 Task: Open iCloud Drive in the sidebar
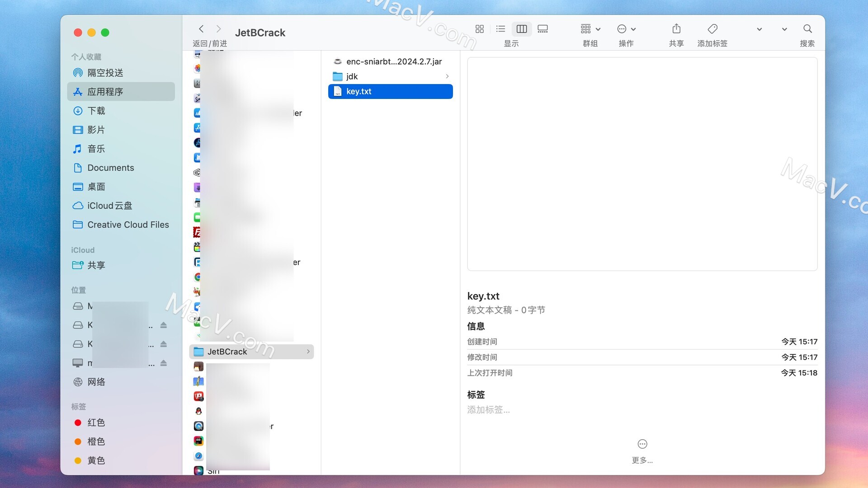[x=109, y=206]
